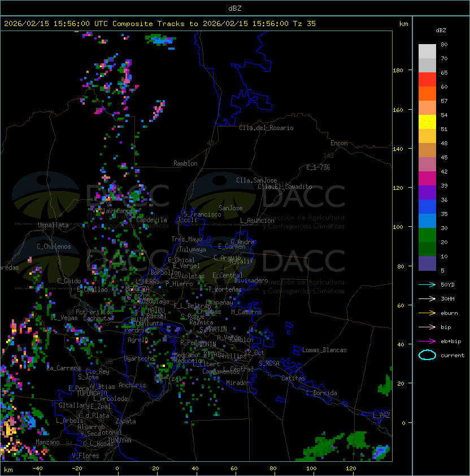
Task: Click the 'Lomas_Blancas' map label
Action: click(324, 350)
